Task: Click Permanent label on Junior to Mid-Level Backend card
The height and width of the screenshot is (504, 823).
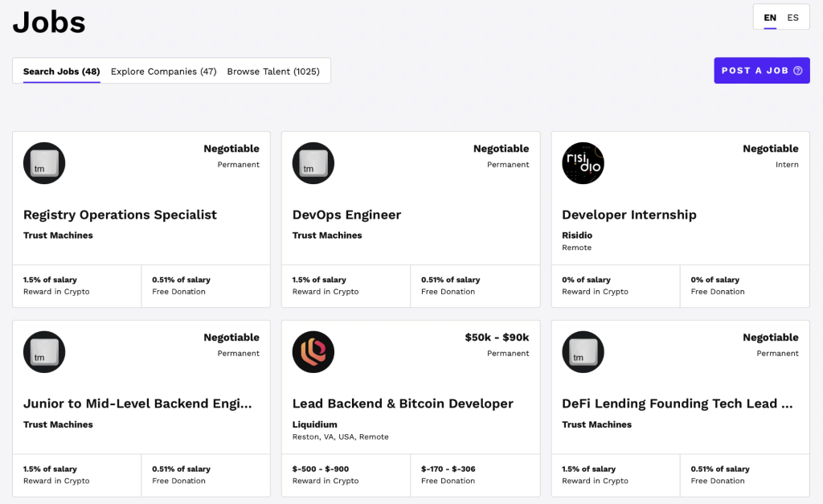Action: tap(238, 354)
